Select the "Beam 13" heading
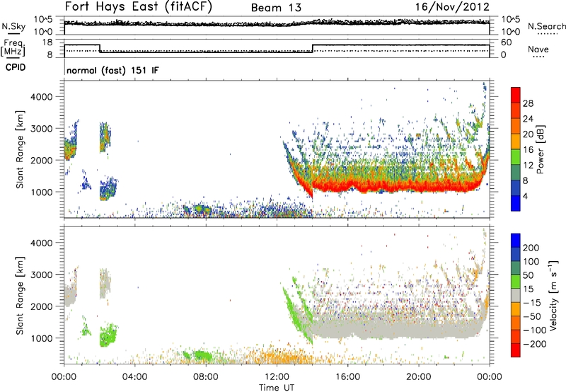566x392 pixels. pyautogui.click(x=276, y=8)
